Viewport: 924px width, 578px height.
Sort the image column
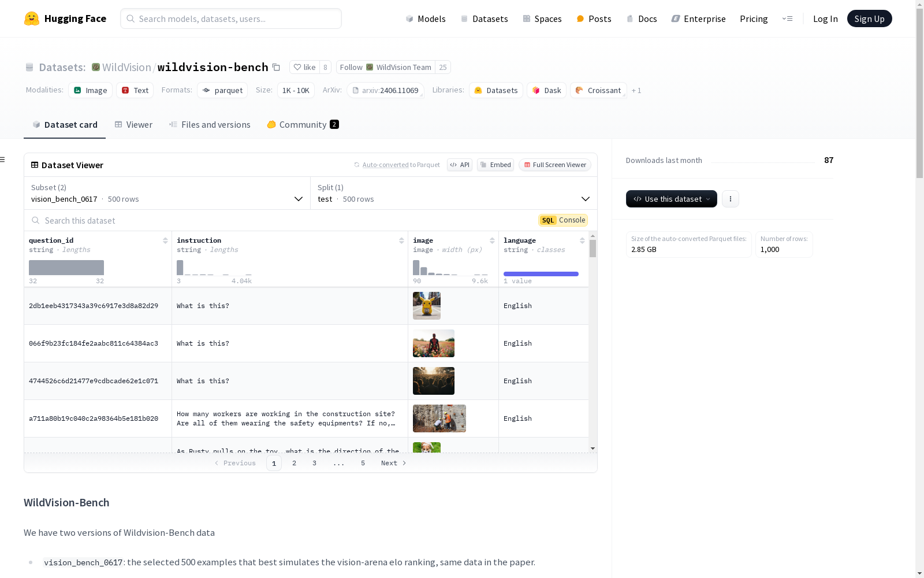pyautogui.click(x=492, y=240)
